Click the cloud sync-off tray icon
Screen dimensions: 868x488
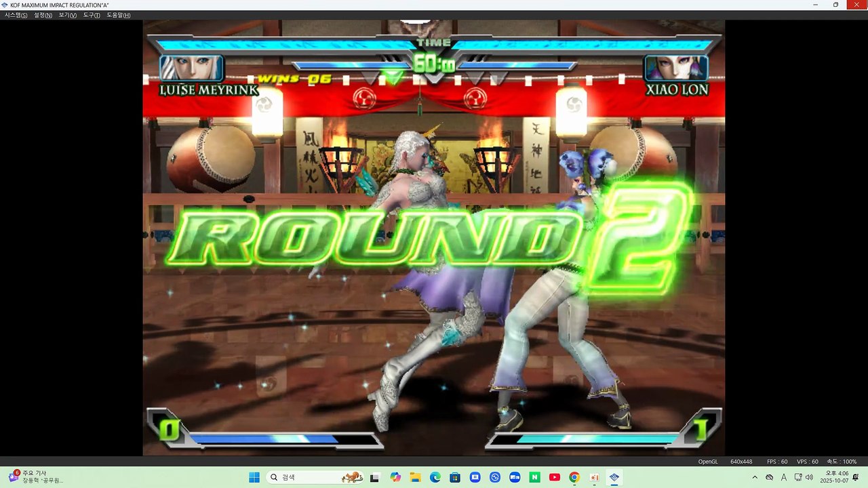[770, 477]
